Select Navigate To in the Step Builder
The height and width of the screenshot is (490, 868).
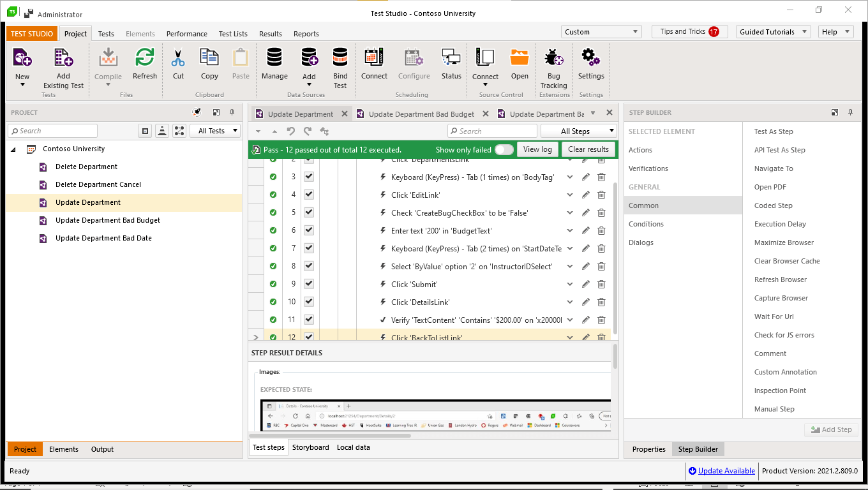[x=774, y=168]
